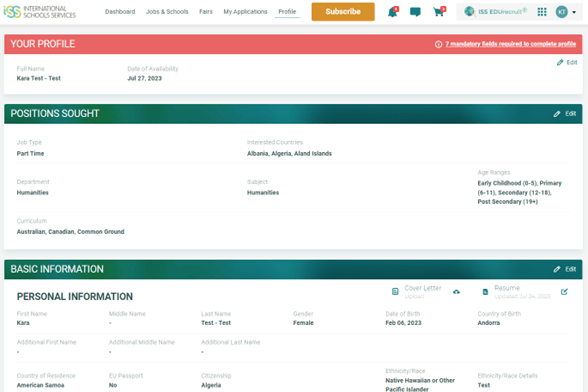This screenshot has height=392, width=588.
Task: Open the shopping cart icon
Action: 438,12
